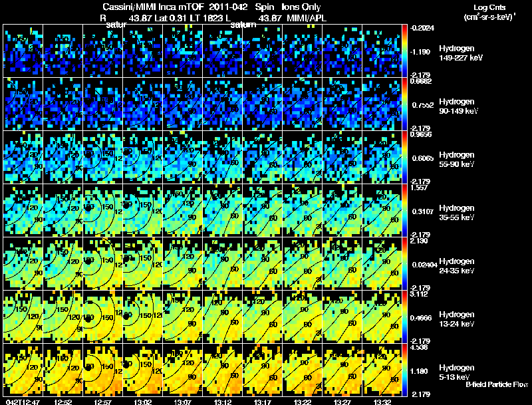Click the Hydrogen 5-13 keV color bar
The image size is (532, 405).
404,370
